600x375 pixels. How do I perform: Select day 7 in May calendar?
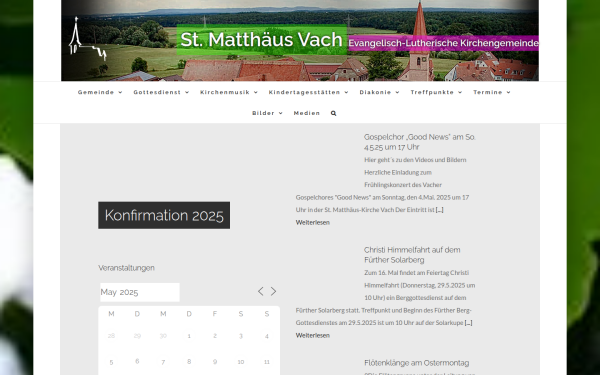click(x=163, y=362)
